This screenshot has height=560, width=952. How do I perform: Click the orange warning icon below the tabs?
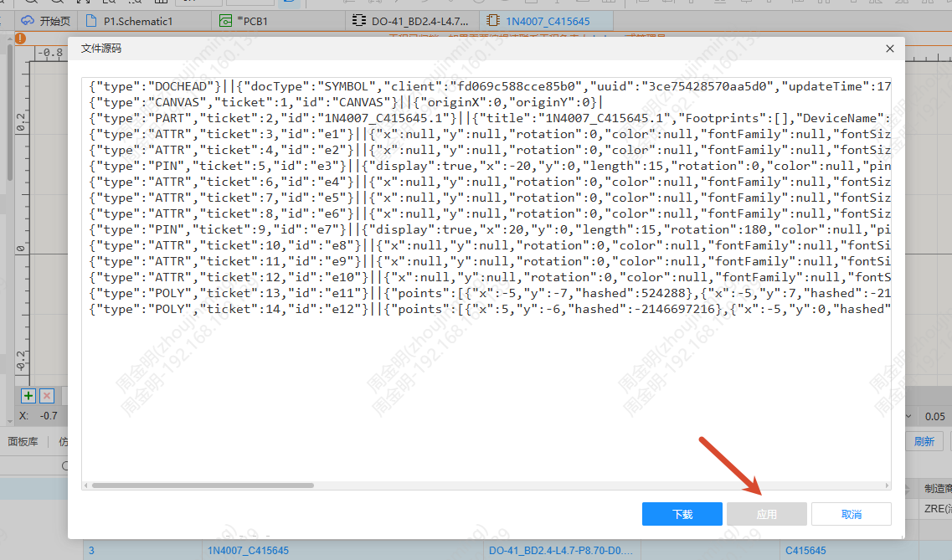click(x=21, y=39)
